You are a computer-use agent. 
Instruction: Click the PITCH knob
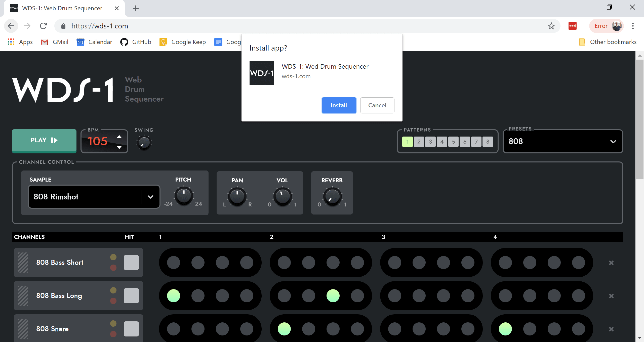coord(184,196)
